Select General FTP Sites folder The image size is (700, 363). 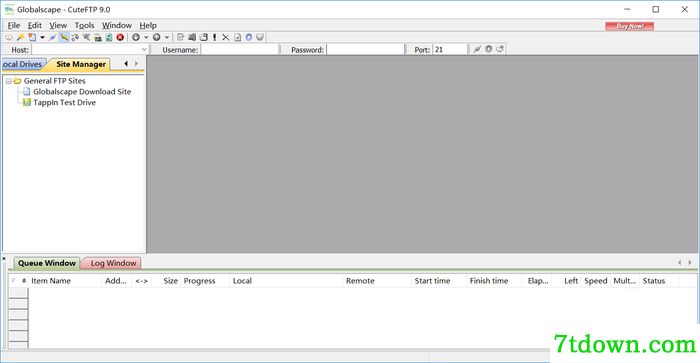click(54, 81)
